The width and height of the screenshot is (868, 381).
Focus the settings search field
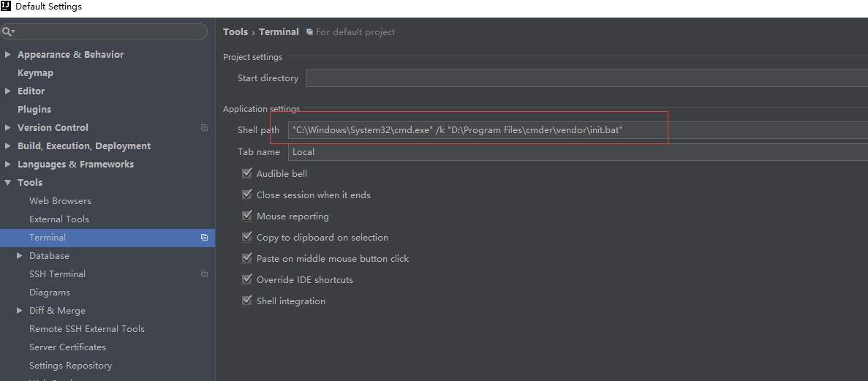pyautogui.click(x=104, y=31)
